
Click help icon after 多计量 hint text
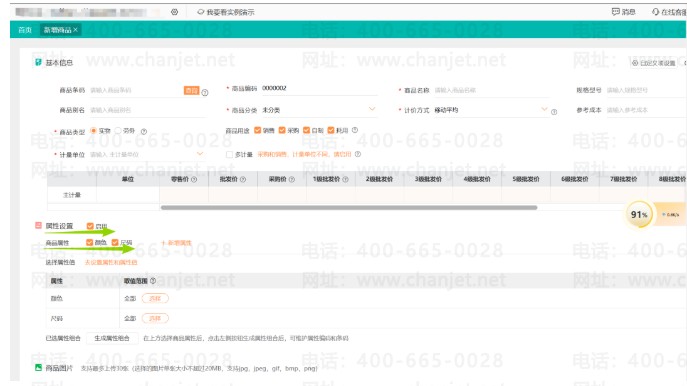point(358,154)
